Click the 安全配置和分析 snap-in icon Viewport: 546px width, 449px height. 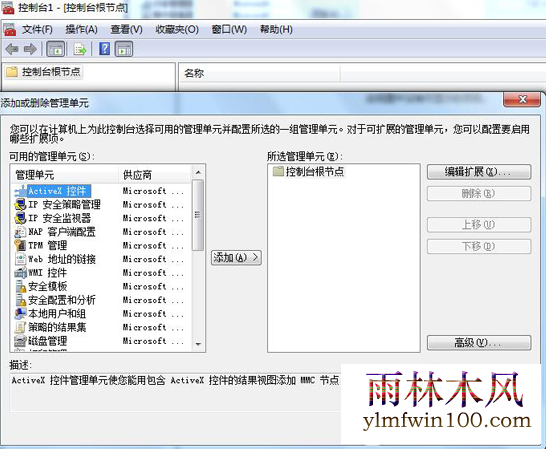21,300
